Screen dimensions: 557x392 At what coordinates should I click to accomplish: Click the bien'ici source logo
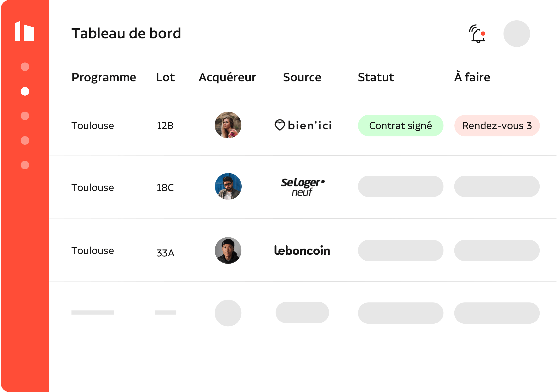coord(303,125)
